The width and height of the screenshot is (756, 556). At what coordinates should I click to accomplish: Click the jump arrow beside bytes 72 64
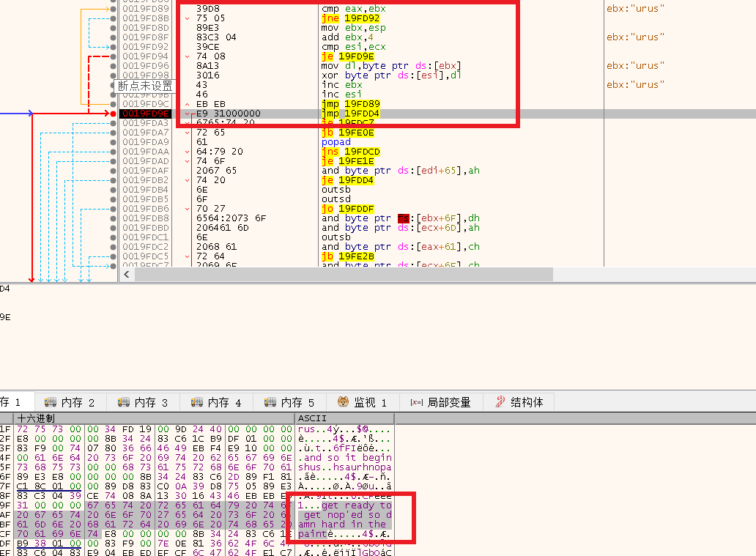point(187,256)
